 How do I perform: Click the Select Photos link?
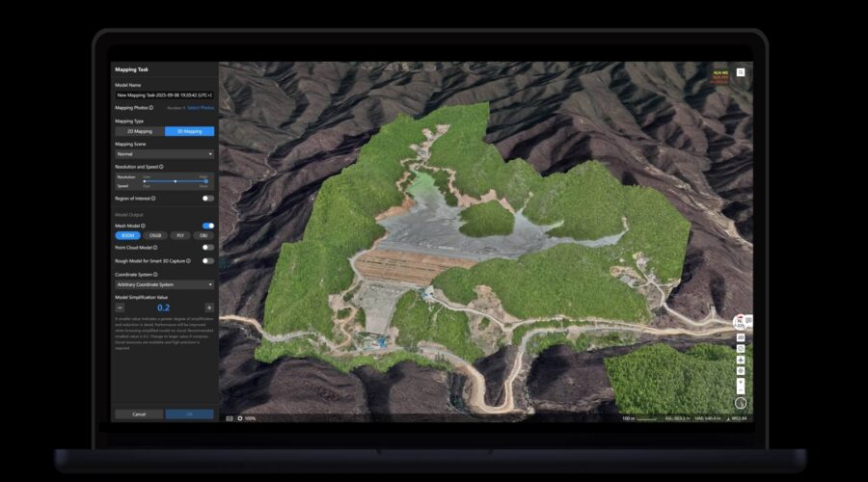click(x=202, y=108)
